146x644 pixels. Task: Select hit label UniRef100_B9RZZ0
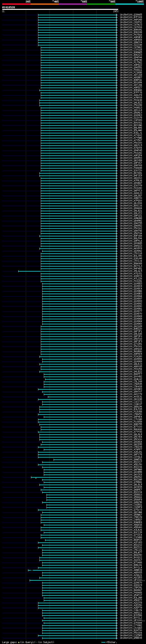131,329
